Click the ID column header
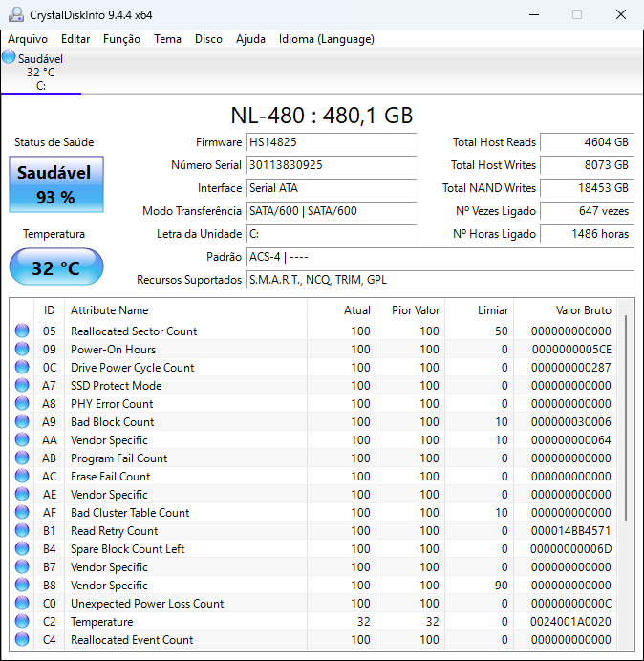The image size is (644, 661). 50,310
